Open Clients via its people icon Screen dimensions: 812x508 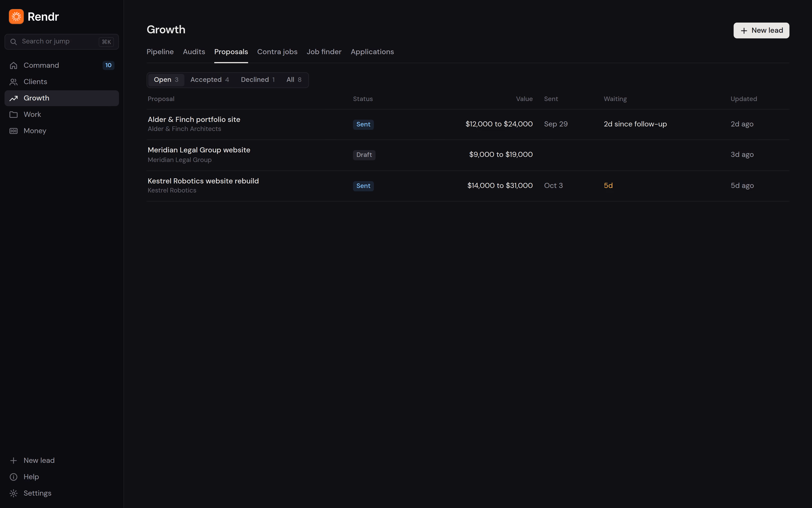13,82
